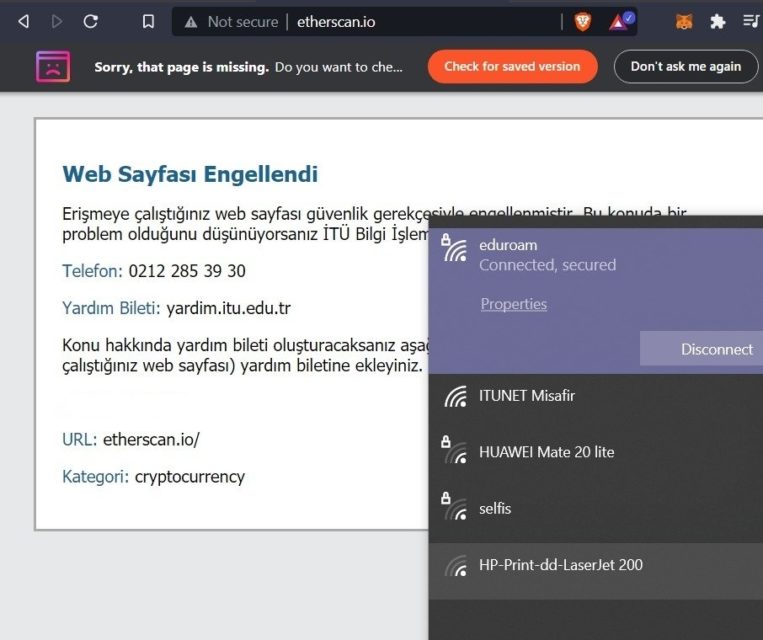
Task: Disconnect from the eduroam network
Action: pyautogui.click(x=701, y=349)
